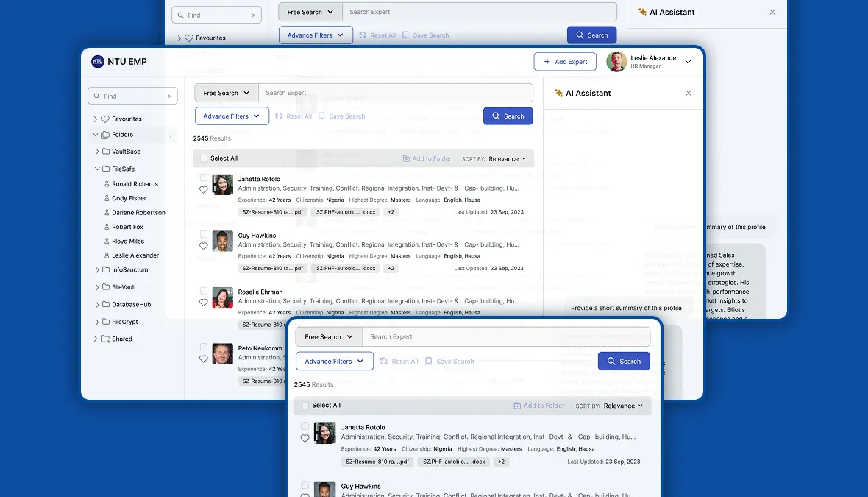This screenshot has width=868, height=497.
Task: Select Ronald Richards under FileSafe
Action: tap(135, 184)
